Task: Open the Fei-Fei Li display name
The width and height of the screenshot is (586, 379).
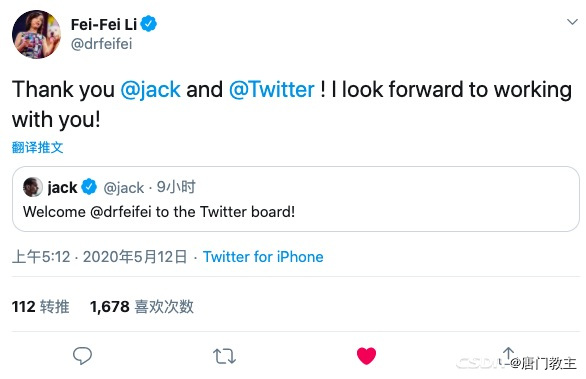Action: tap(104, 25)
